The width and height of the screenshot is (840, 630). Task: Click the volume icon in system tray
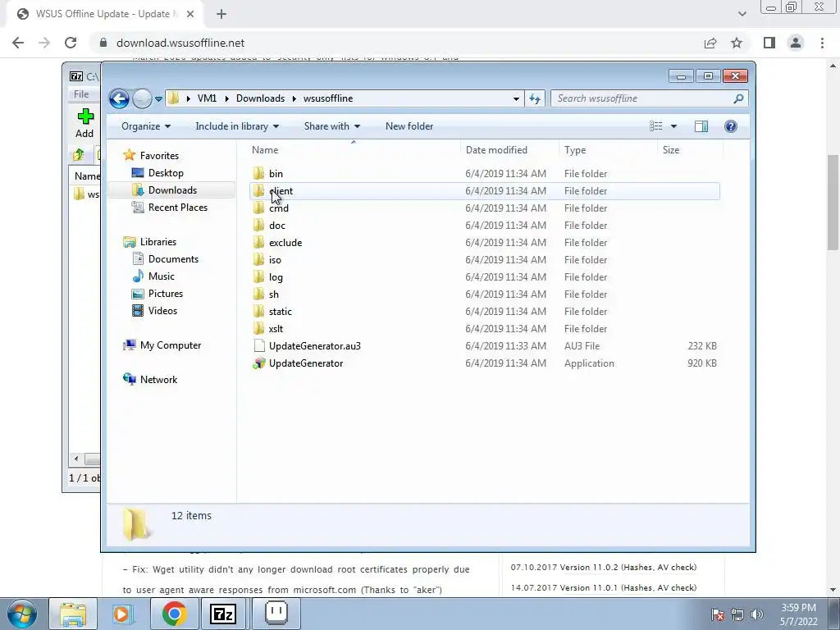pos(757,614)
